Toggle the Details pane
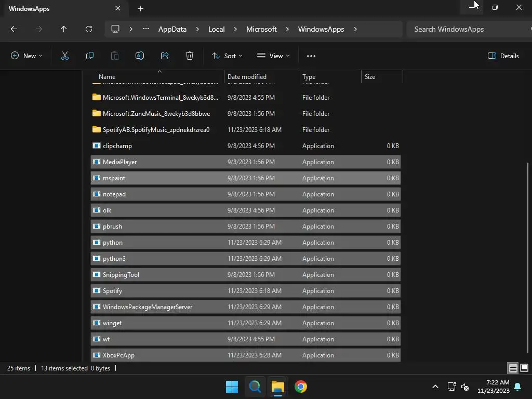 503,56
